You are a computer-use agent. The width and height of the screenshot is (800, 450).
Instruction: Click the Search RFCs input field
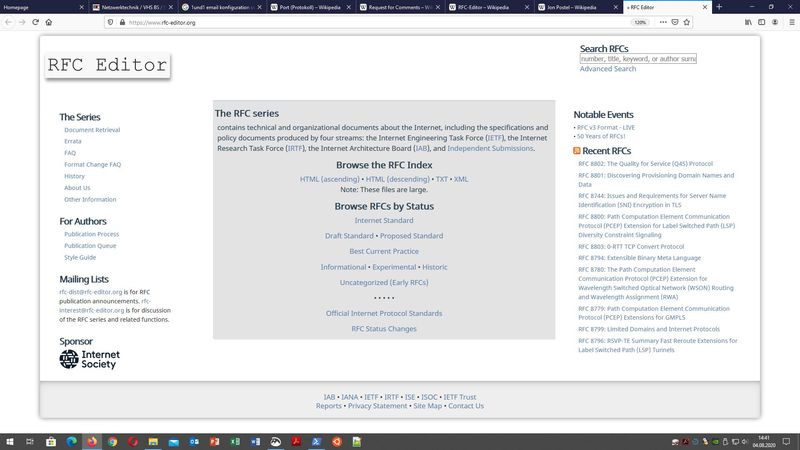[x=638, y=59]
